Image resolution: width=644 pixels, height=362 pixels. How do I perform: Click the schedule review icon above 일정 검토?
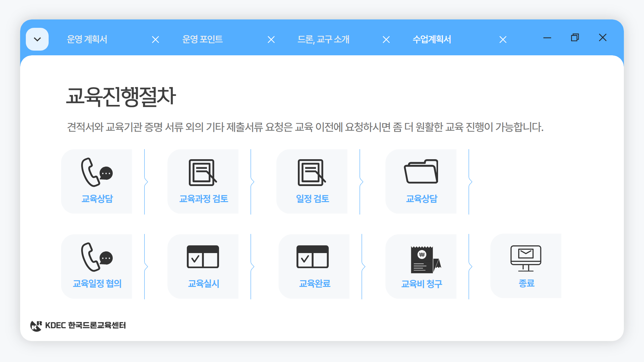312,173
